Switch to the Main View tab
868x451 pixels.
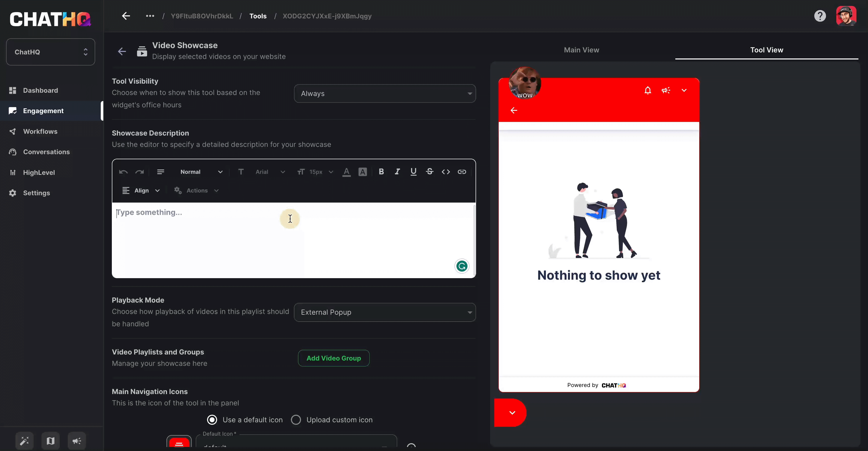tap(581, 50)
